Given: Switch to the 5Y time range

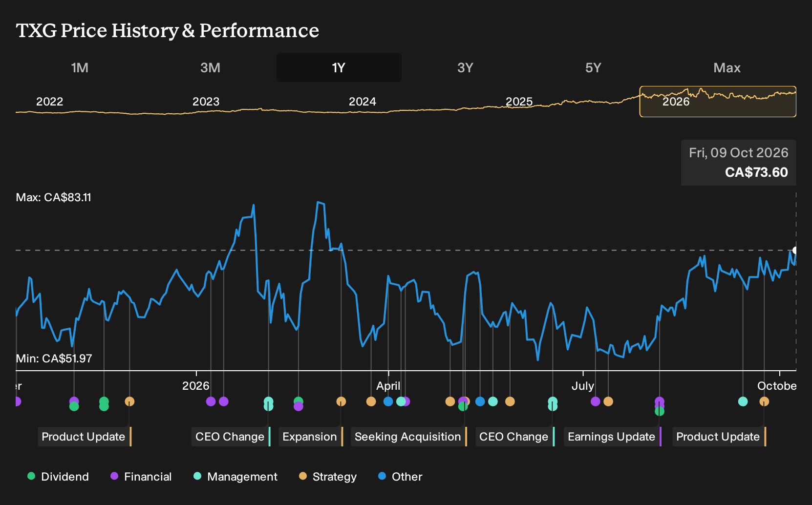Looking at the screenshot, I should pyautogui.click(x=593, y=67).
